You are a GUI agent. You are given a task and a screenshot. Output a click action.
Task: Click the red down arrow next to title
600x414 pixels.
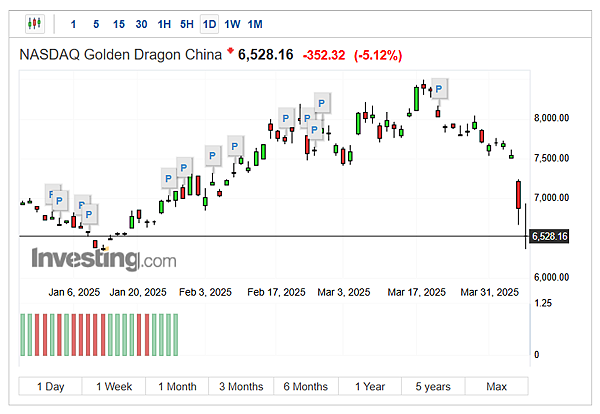point(230,51)
